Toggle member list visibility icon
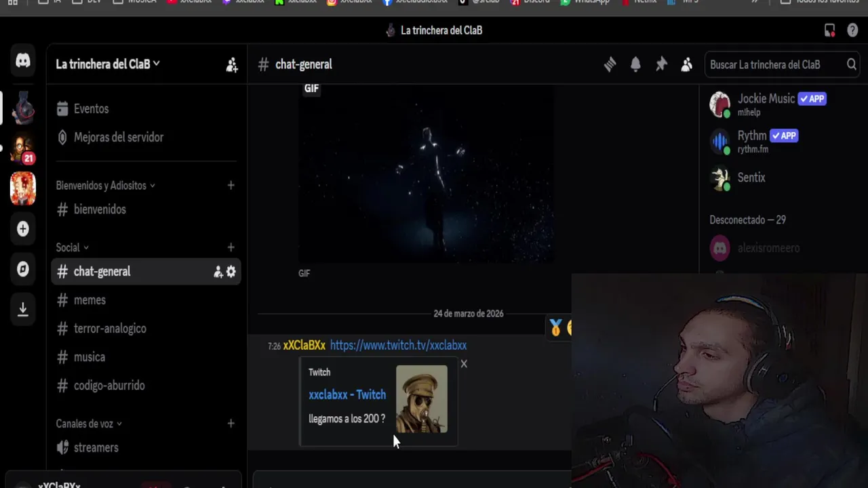This screenshot has height=488, width=868. 687,64
